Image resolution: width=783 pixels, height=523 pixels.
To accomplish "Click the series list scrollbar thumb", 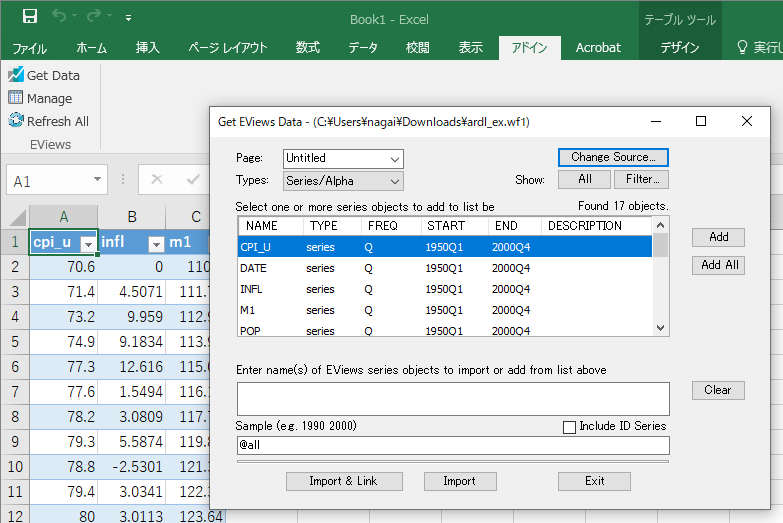I will [661, 245].
